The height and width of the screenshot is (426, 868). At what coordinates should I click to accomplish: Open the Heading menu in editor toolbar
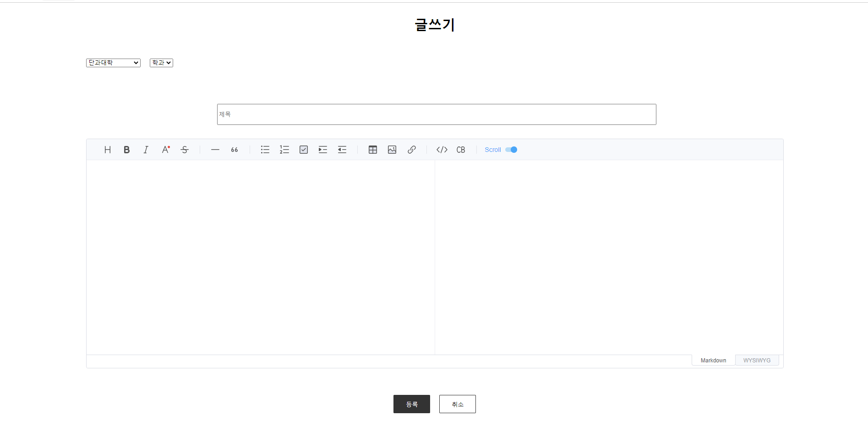108,150
